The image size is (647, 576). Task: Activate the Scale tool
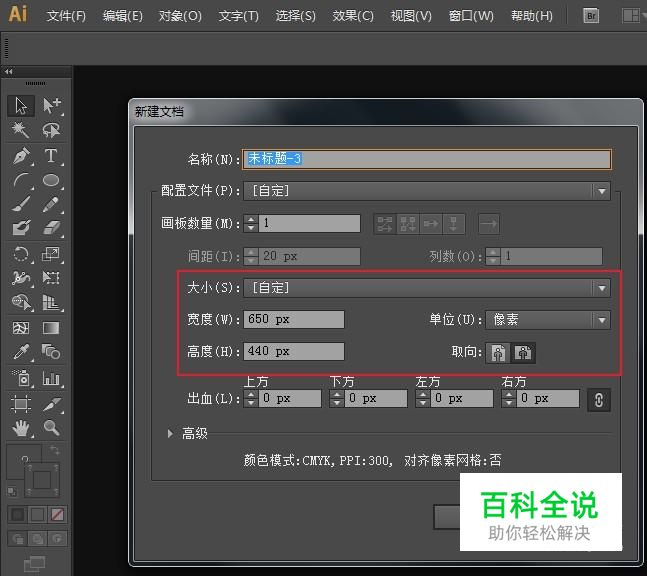[51, 254]
